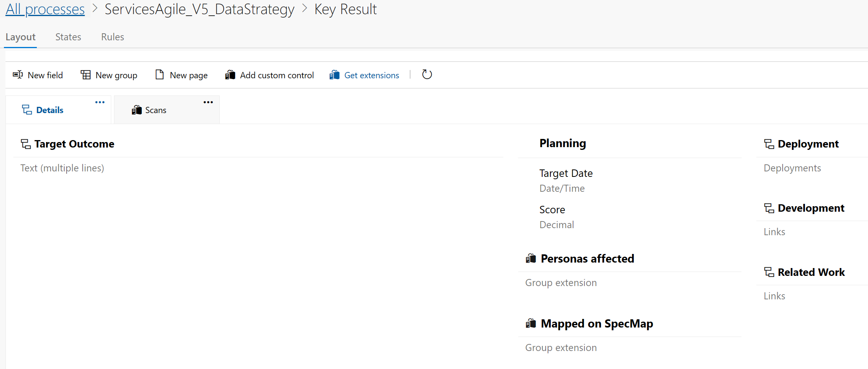Screen dimensions: 868x369
Task: Open the Scans page
Action: [156, 110]
